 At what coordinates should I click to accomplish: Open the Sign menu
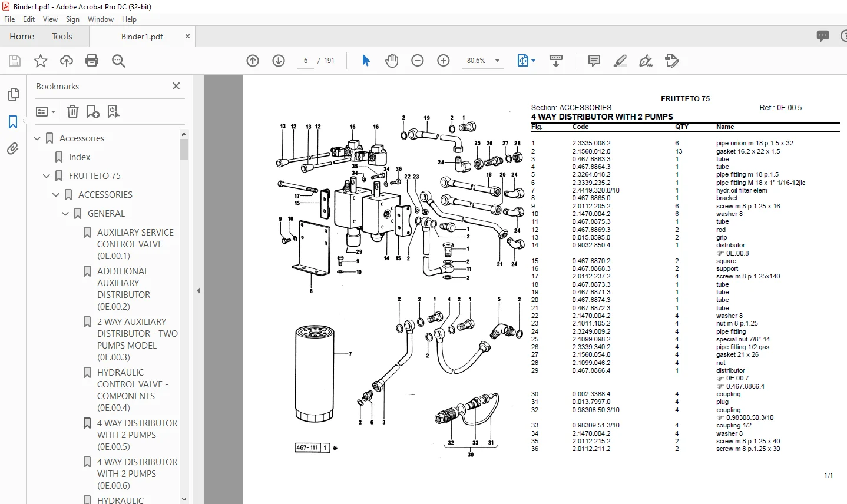(x=72, y=19)
